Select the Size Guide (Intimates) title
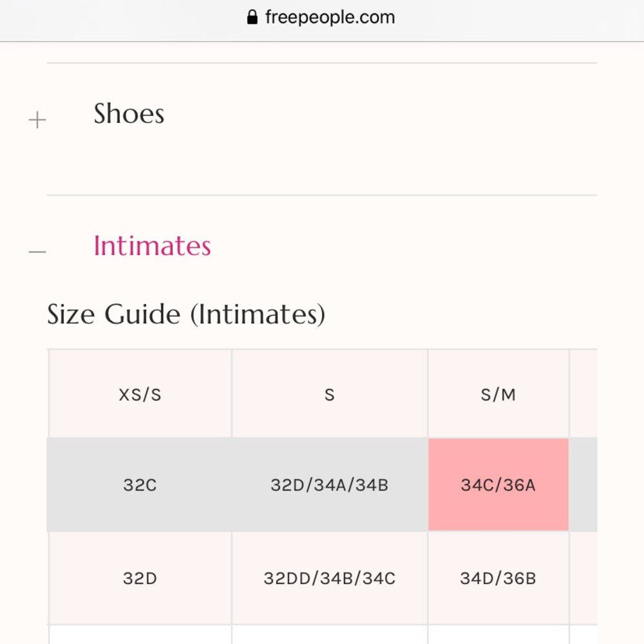Screen dimensions: 644x644 tap(186, 314)
